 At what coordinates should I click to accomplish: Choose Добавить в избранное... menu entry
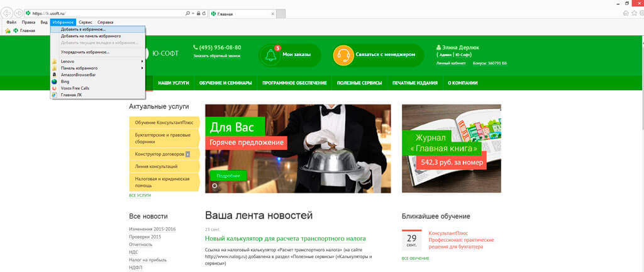coord(97,30)
